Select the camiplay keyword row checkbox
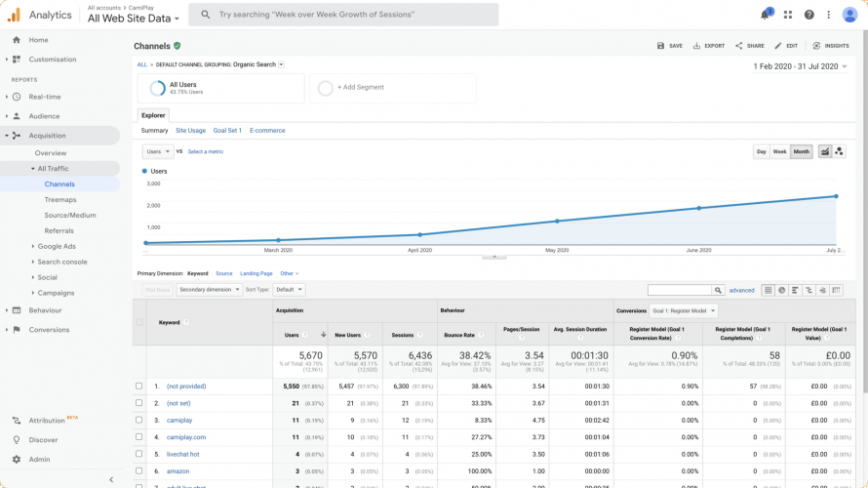Screen dimensions: 868x488 tap(139, 420)
